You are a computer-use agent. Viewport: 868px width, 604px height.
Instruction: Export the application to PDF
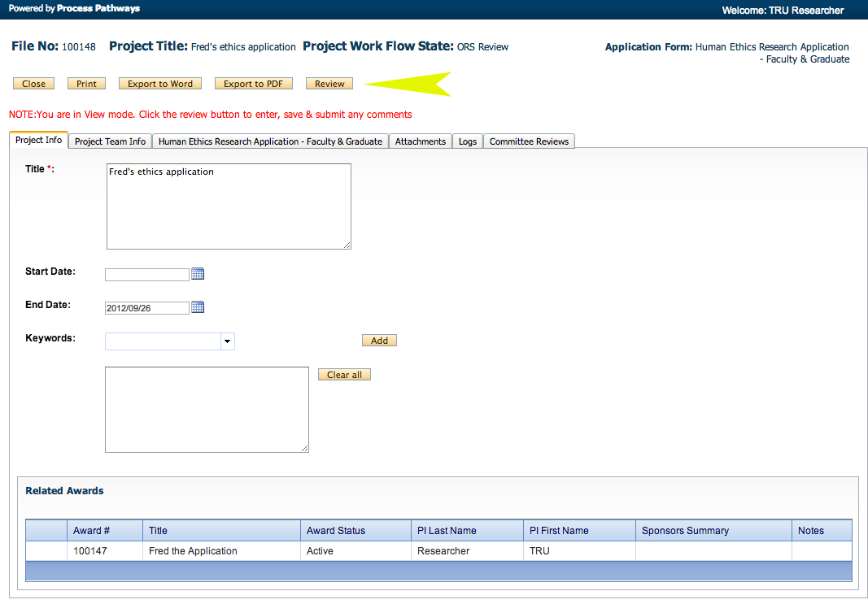tap(253, 84)
